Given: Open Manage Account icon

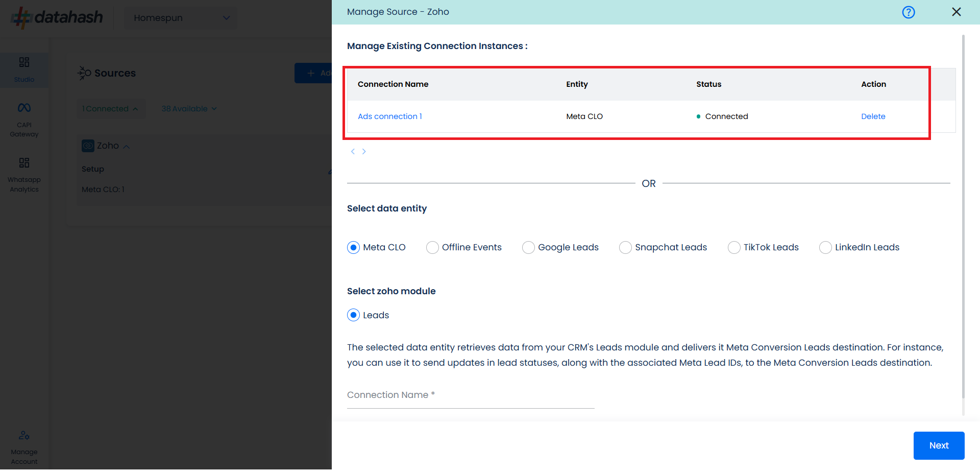Looking at the screenshot, I should (x=24, y=435).
